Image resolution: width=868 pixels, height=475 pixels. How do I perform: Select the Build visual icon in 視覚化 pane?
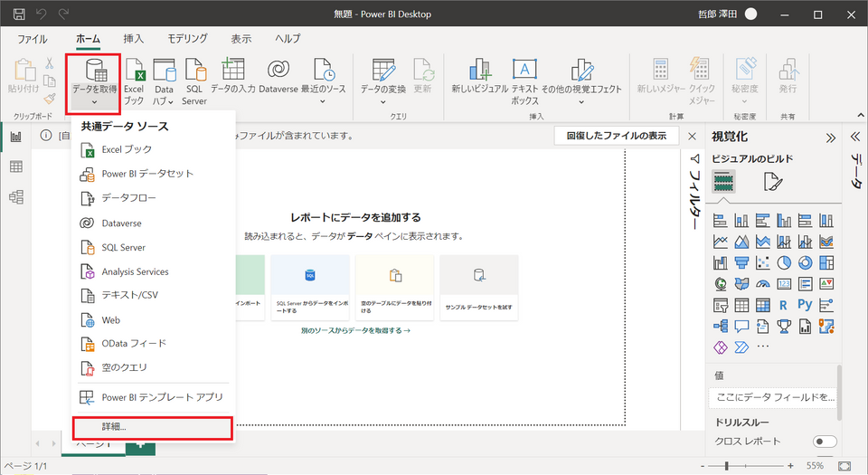pos(723,182)
